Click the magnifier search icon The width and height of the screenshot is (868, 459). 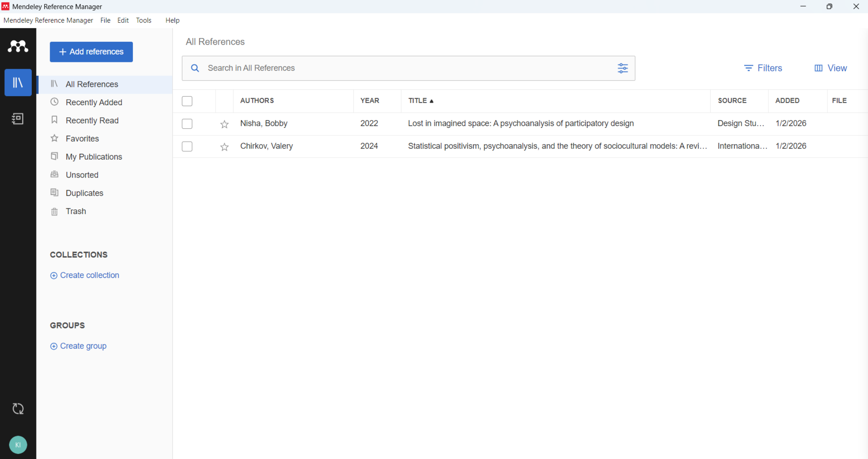195,68
